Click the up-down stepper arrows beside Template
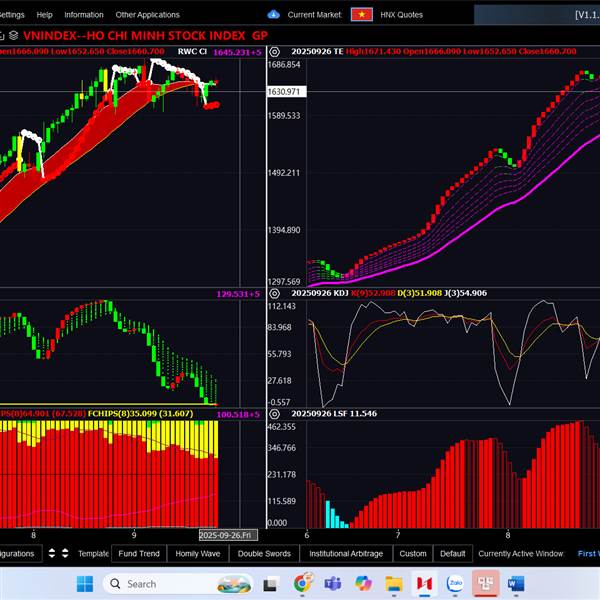The width and height of the screenshot is (600, 600). pyautogui.click(x=66, y=553)
